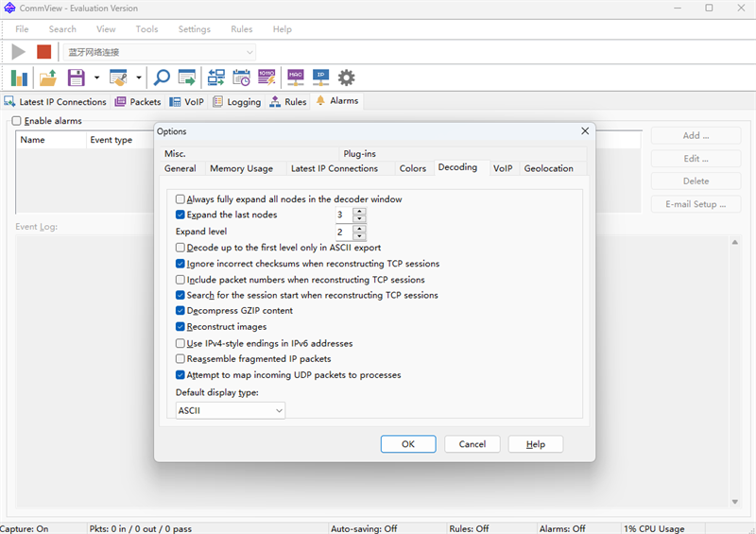The image size is (756, 534).
Task: Increase the Expand level value
Action: (359, 229)
